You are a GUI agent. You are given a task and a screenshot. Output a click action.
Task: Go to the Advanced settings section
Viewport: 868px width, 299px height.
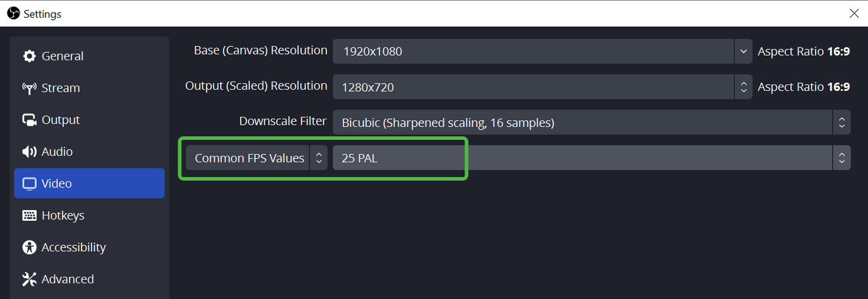(x=67, y=279)
